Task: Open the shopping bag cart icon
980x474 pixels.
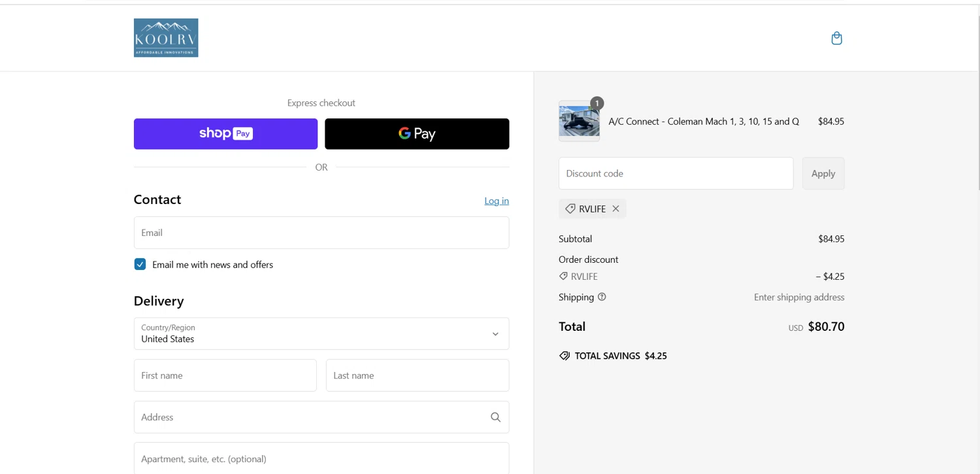Action: tap(836, 39)
